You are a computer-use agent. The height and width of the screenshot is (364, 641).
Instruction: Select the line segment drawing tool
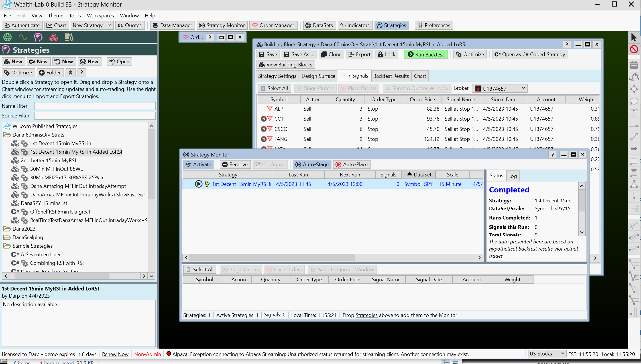(x=634, y=137)
